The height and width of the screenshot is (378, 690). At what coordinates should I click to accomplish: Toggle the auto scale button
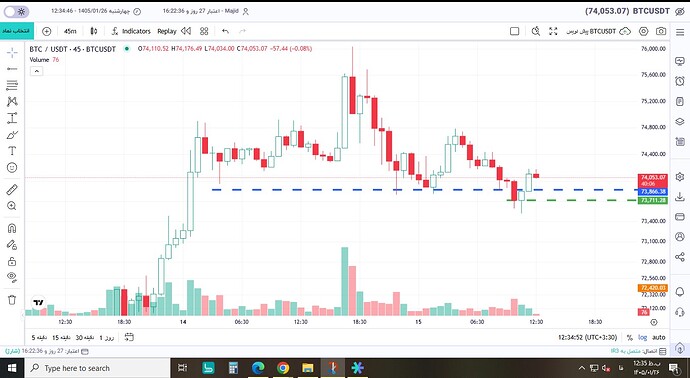tap(659, 338)
